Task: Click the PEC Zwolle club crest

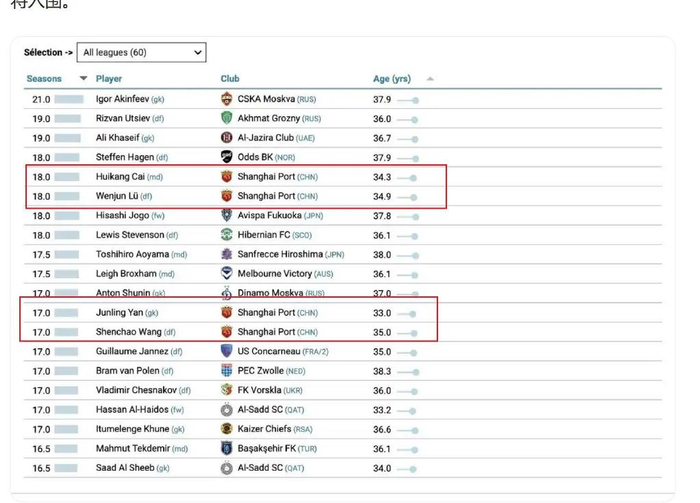Action: pos(227,371)
